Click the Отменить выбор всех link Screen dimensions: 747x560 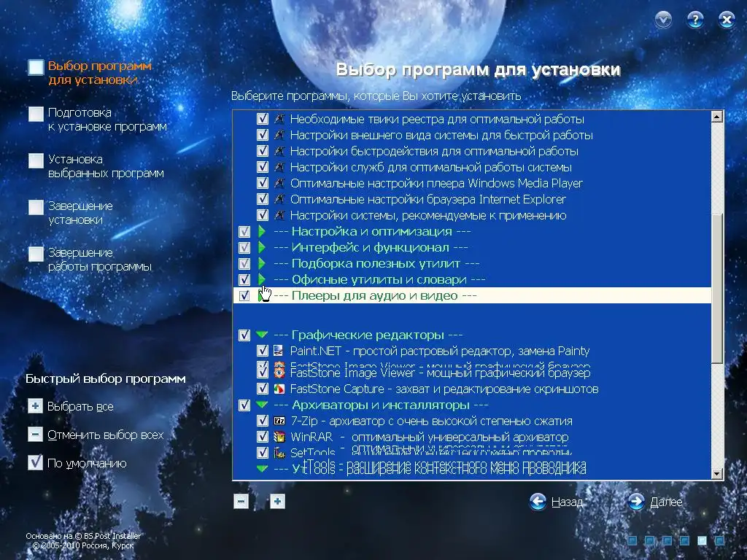105,435
